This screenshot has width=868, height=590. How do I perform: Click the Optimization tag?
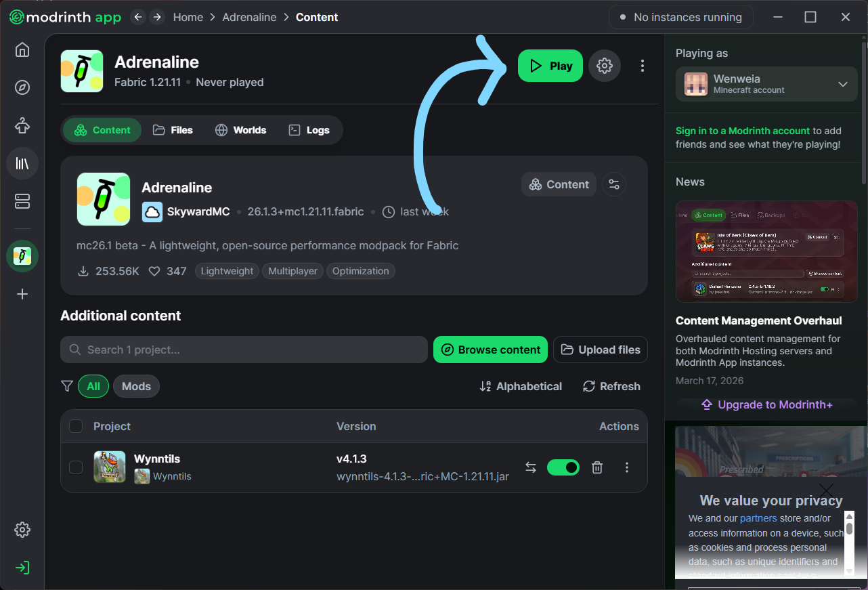tap(361, 271)
